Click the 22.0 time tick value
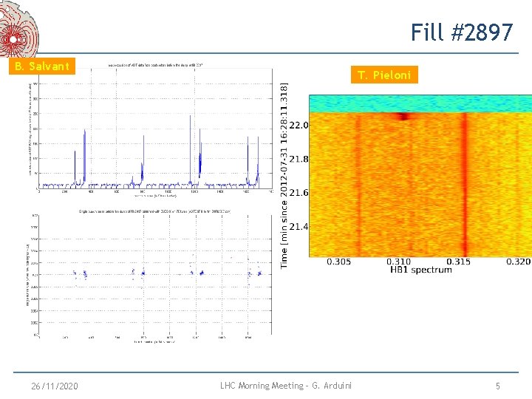The image size is (532, 399). point(299,125)
